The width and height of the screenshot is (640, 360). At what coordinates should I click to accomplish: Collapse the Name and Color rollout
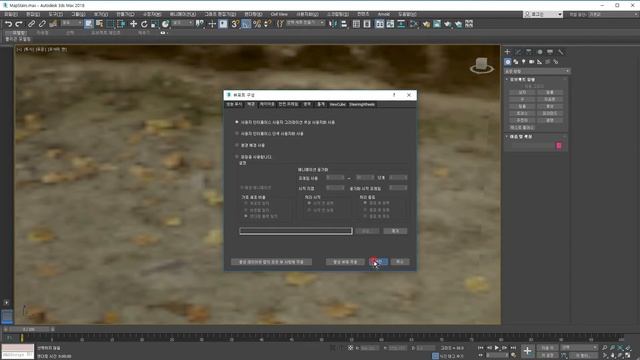tap(507, 136)
